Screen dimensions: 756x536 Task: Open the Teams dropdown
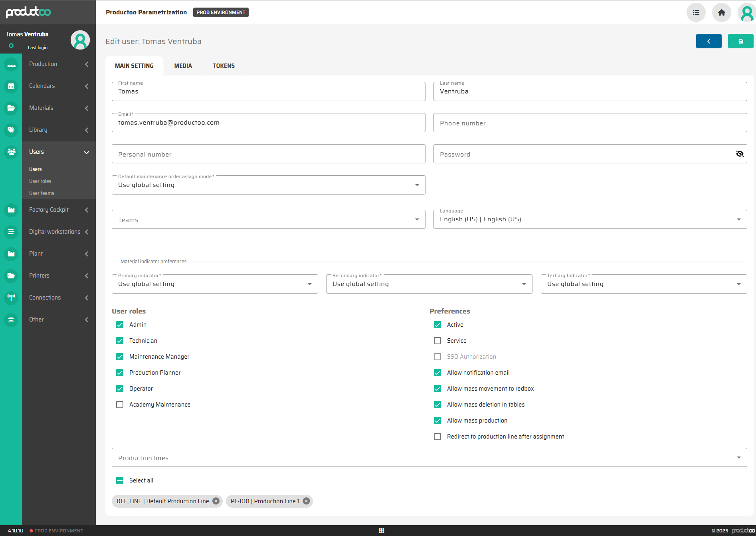coord(268,219)
